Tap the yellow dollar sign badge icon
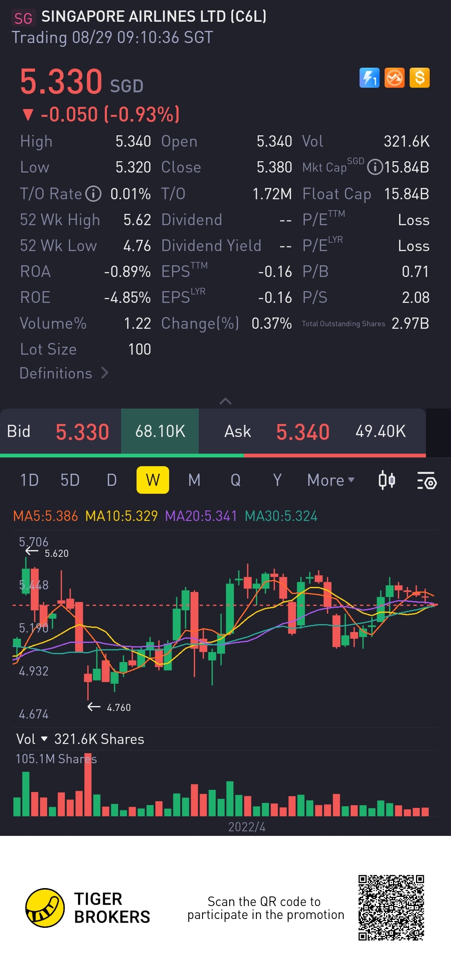The width and height of the screenshot is (451, 980). [x=419, y=78]
